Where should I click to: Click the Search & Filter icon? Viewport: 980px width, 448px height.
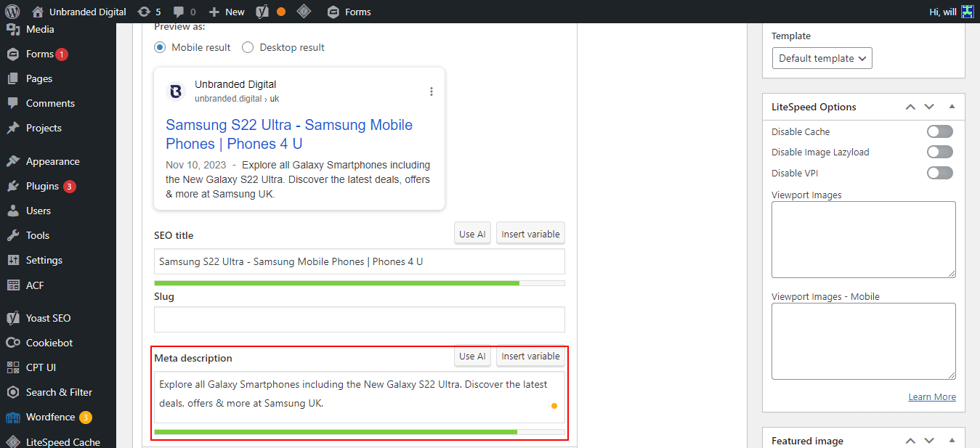[x=13, y=392]
